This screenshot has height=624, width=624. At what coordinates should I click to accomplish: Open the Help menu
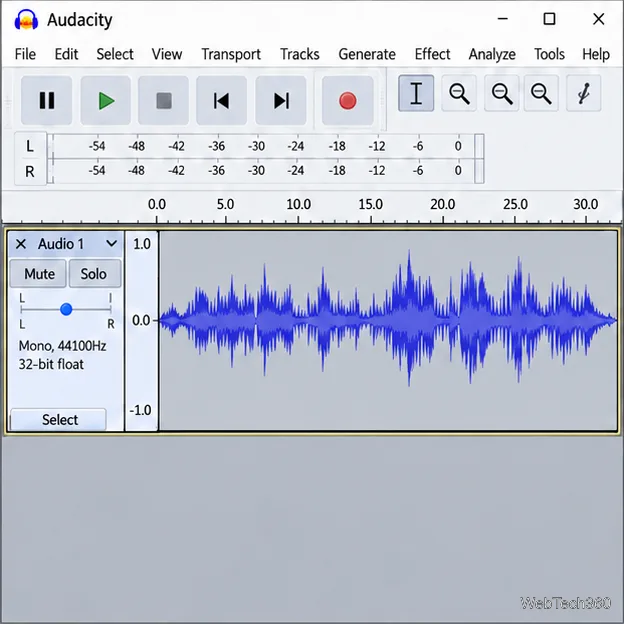[x=596, y=54]
